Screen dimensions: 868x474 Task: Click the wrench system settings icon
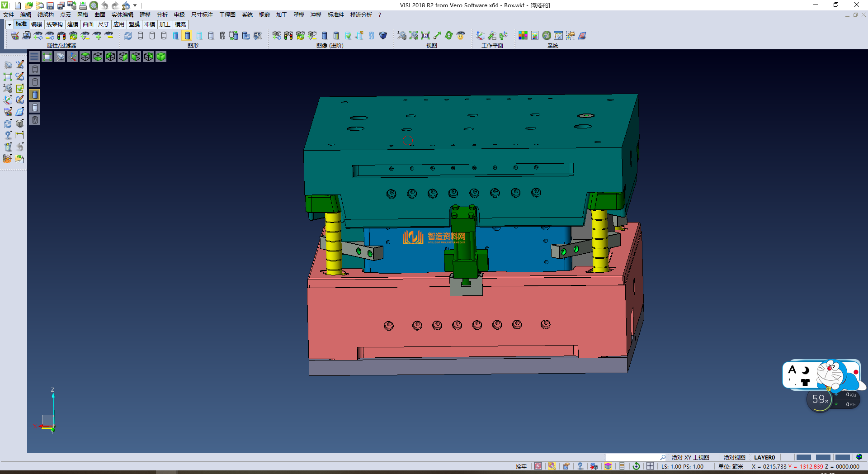547,36
